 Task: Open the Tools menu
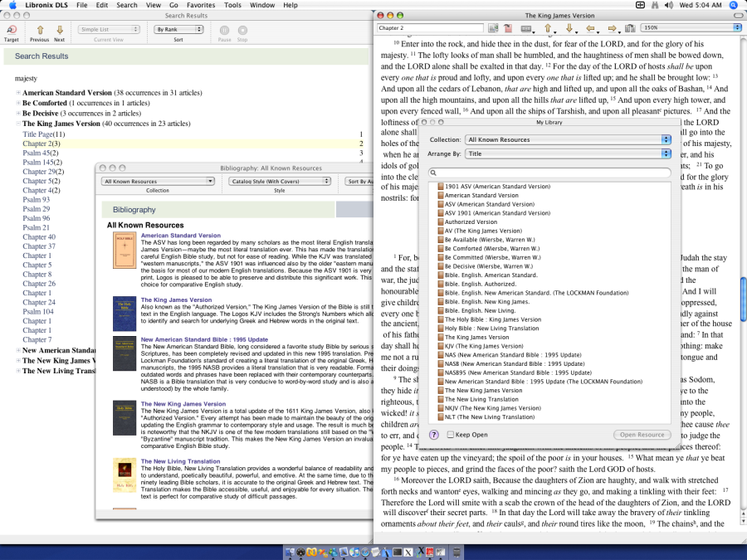232,5
